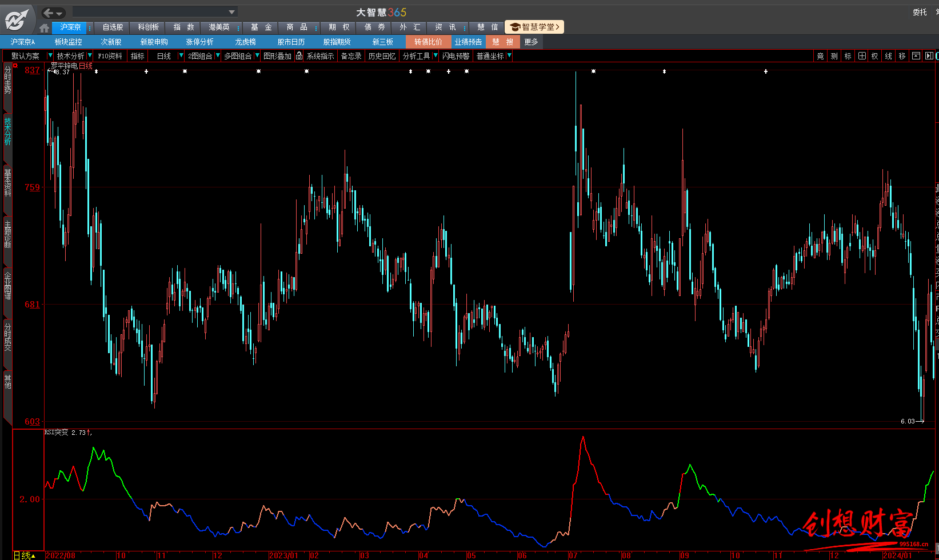This screenshot has width=939, height=560.
Task: Open 备忘录 in chart toolbar
Action: (351, 56)
